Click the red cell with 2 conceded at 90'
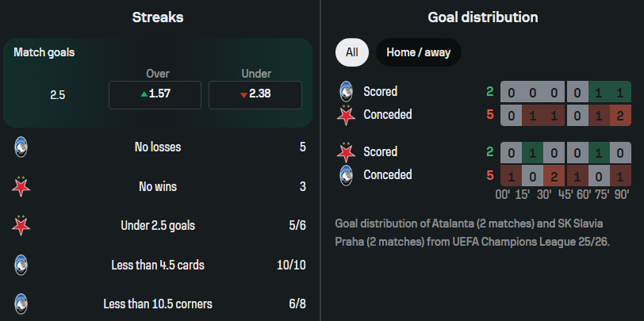 (x=620, y=114)
